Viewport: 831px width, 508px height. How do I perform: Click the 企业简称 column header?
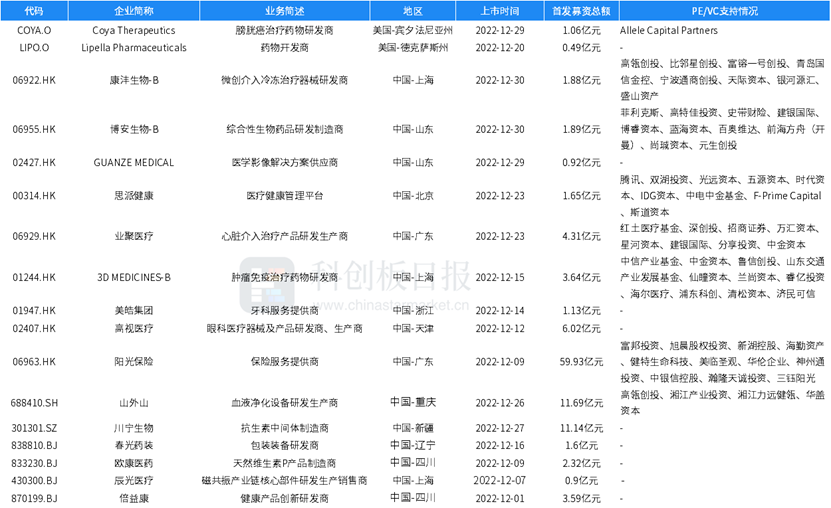[x=134, y=11]
